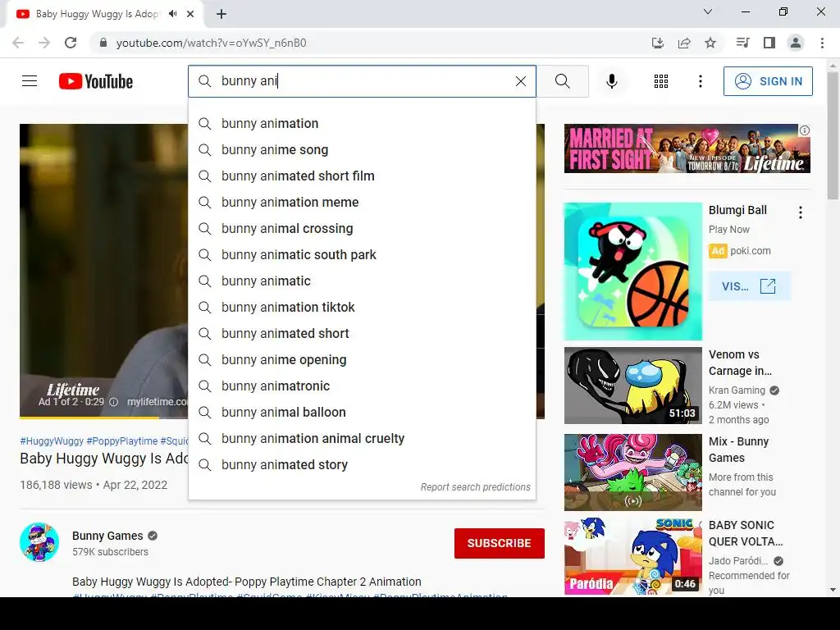Choose "bunny animated short film" suggestion
840x630 pixels.
click(x=362, y=176)
